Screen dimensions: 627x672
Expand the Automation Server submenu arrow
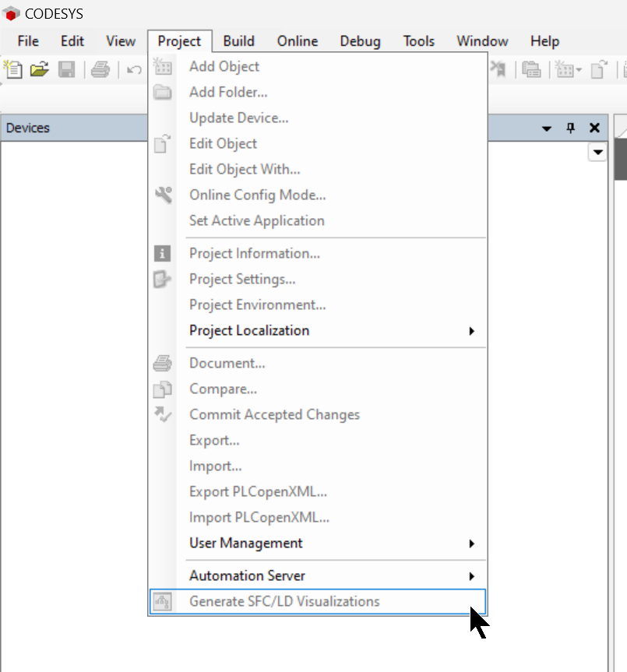click(x=471, y=576)
